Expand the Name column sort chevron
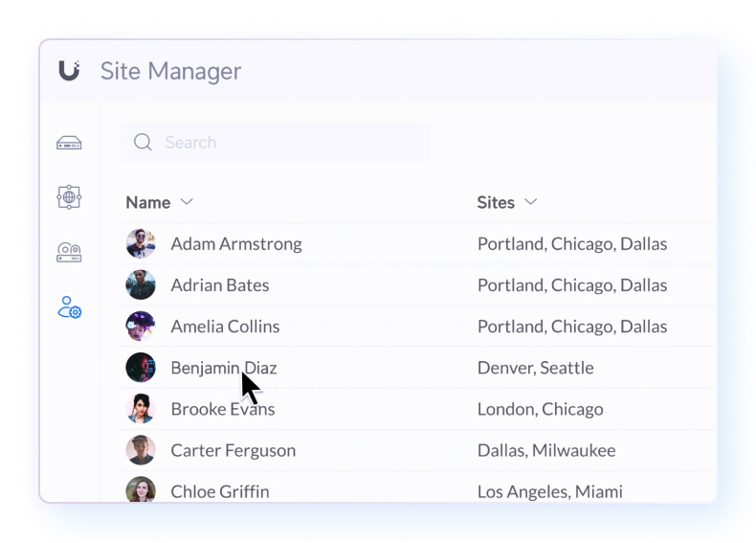756x543 pixels. [187, 202]
